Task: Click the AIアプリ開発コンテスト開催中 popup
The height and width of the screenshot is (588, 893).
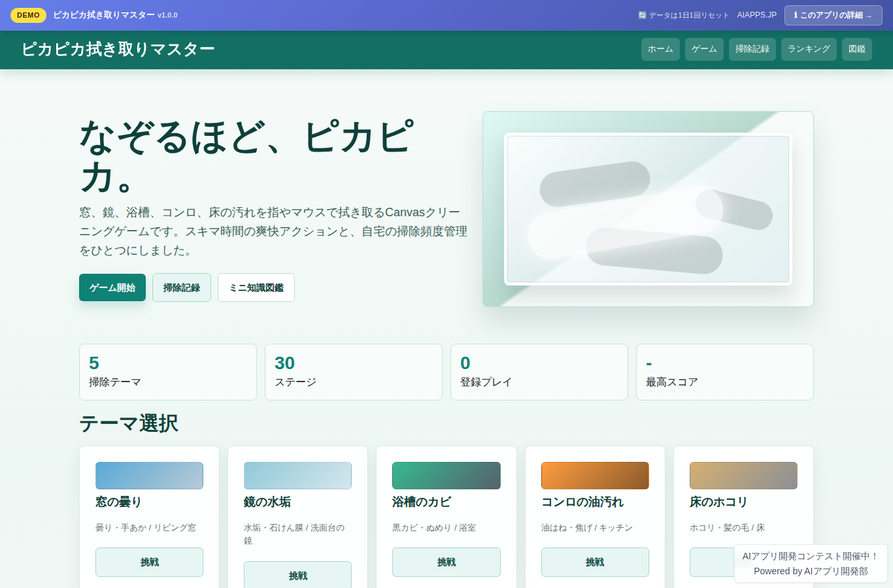Action: 811,563
